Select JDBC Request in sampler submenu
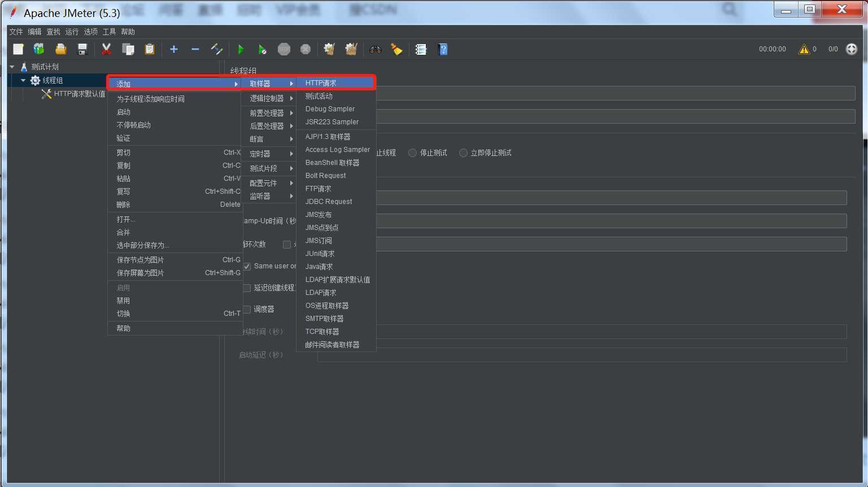 (x=336, y=202)
